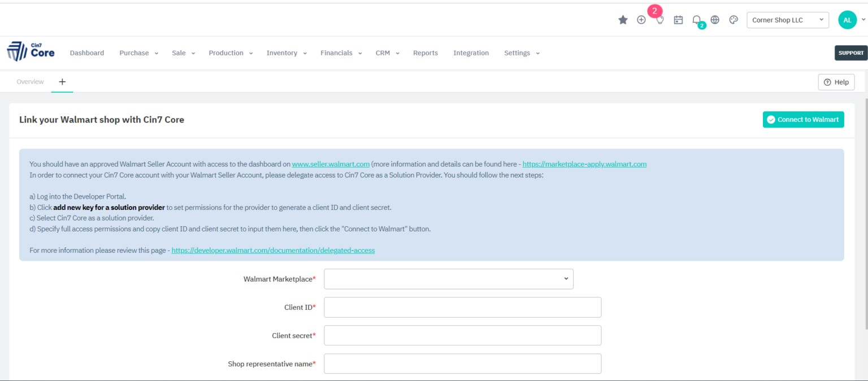Open the Walmart Marketplace dropdown

[448, 279]
